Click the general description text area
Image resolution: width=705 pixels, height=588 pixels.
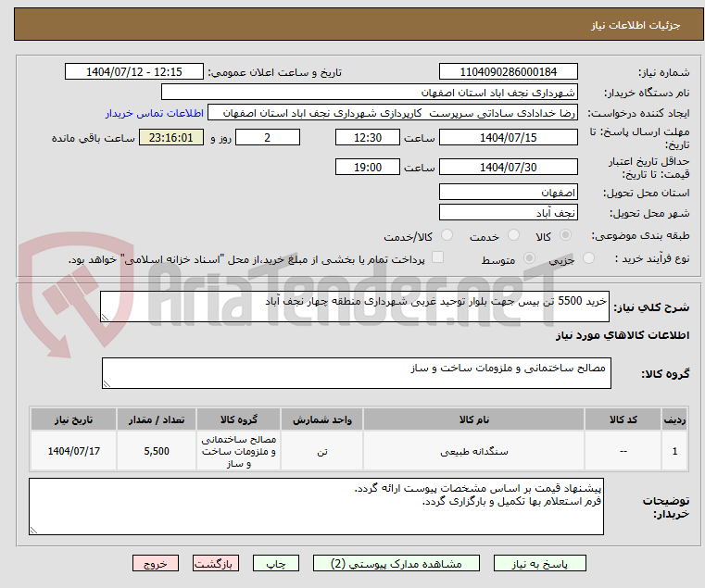[354, 307]
